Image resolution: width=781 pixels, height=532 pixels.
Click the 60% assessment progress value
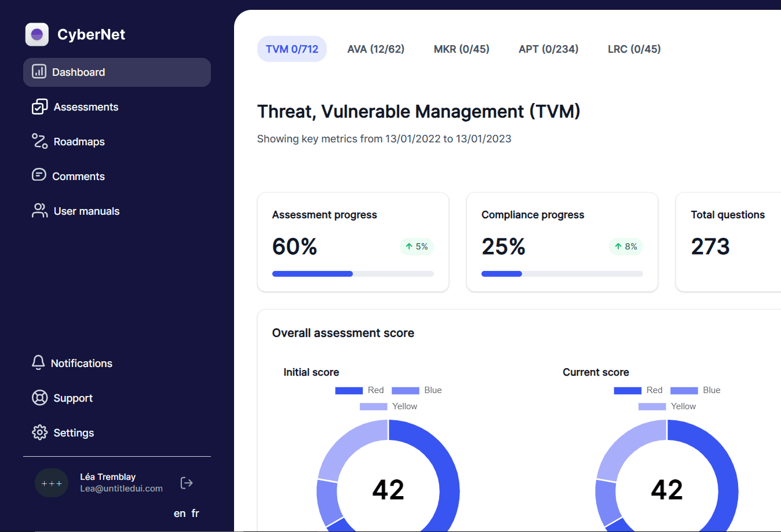[x=295, y=247]
